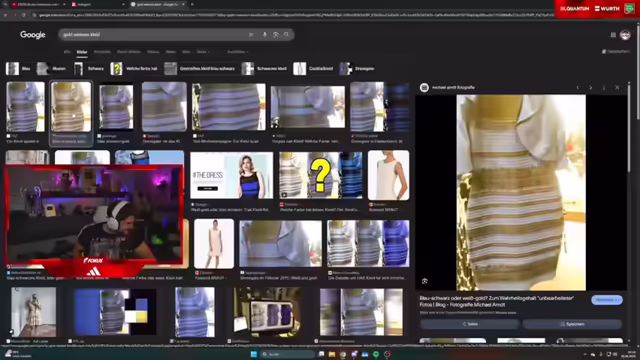This screenshot has width=640, height=360.
Task: Clear the search box with X
Action: (x=251, y=35)
